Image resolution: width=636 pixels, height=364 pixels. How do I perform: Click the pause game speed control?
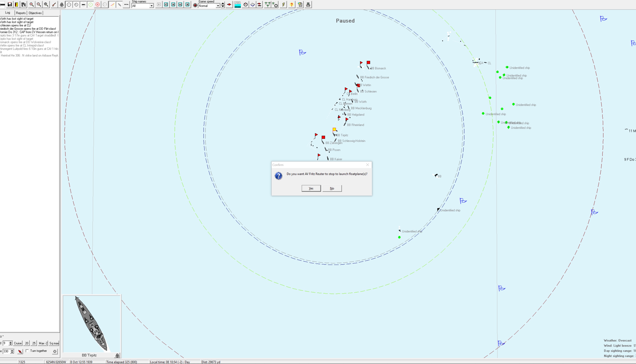(187, 4)
